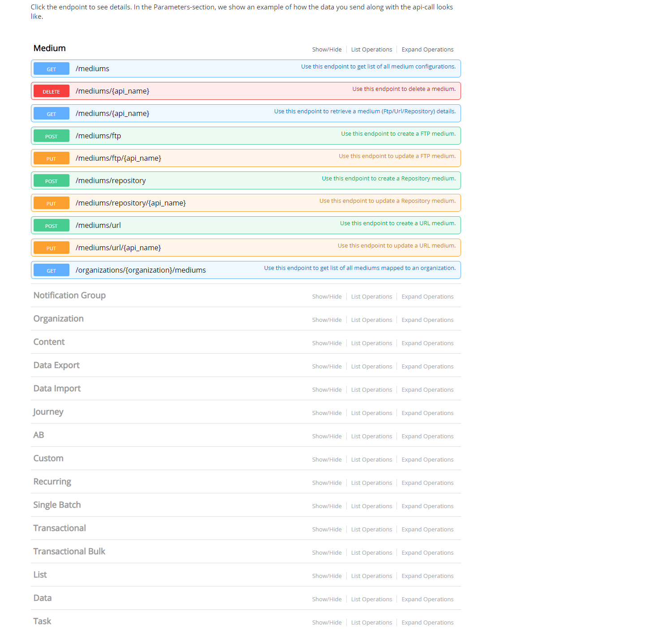The image size is (672, 629).
Task: Click List Operations for Data Export
Action: 371,366
